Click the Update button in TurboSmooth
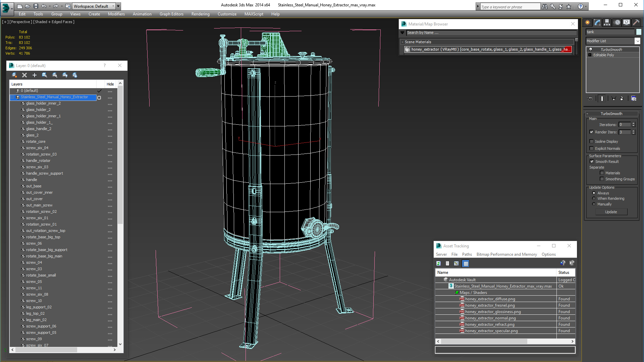This screenshot has width=644, height=362. click(x=611, y=212)
